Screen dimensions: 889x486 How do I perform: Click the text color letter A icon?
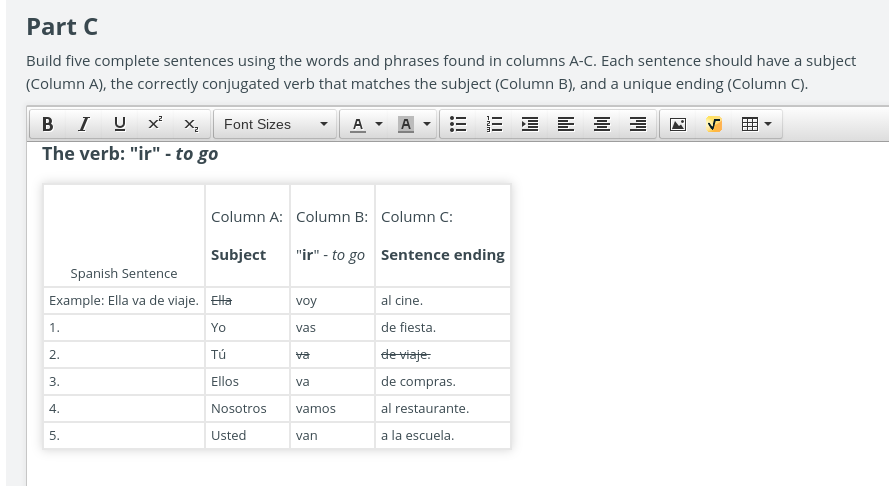click(x=357, y=124)
